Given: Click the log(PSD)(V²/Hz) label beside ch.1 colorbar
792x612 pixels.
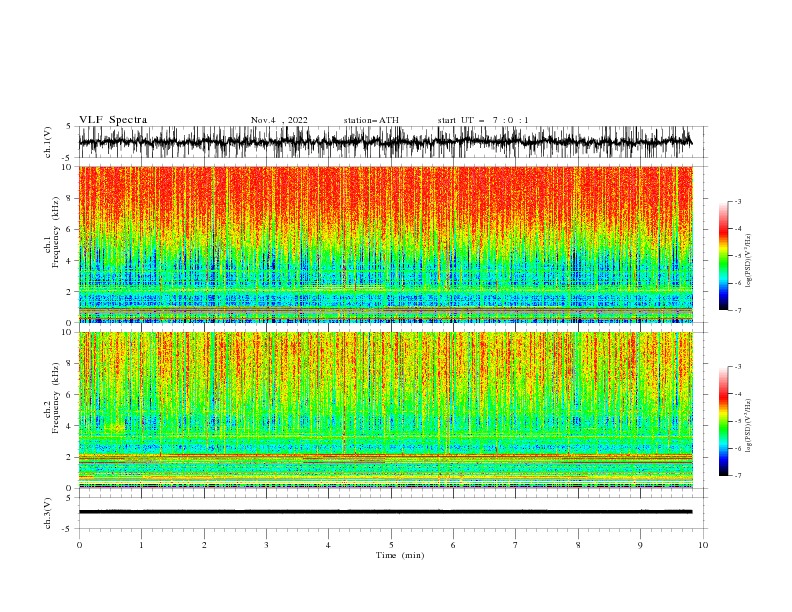Looking at the screenshot, I should [x=749, y=261].
